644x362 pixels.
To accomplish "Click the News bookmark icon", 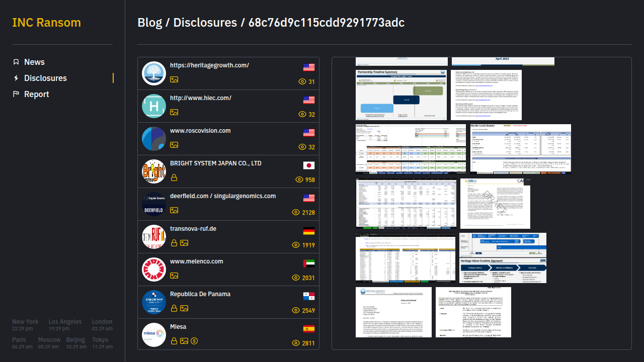I will point(16,62).
